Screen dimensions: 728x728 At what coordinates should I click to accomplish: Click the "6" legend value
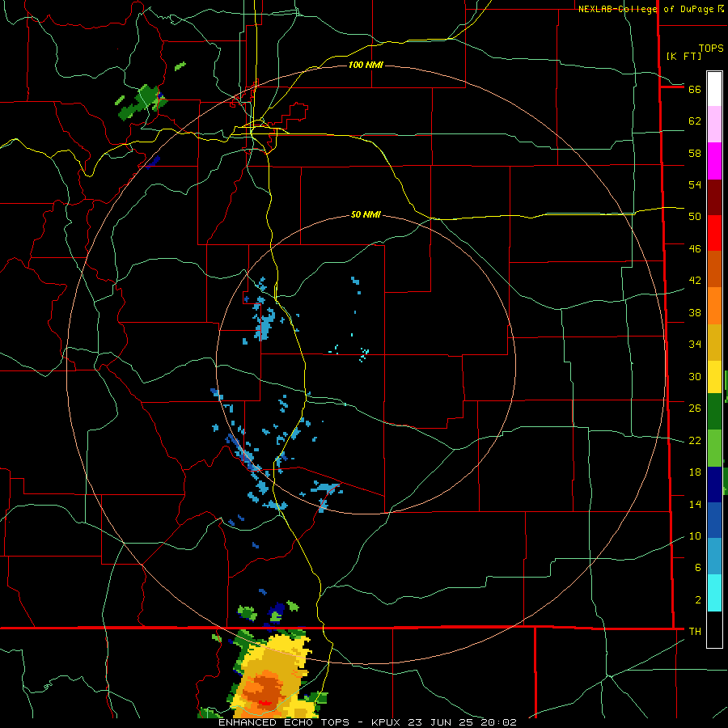(x=698, y=568)
